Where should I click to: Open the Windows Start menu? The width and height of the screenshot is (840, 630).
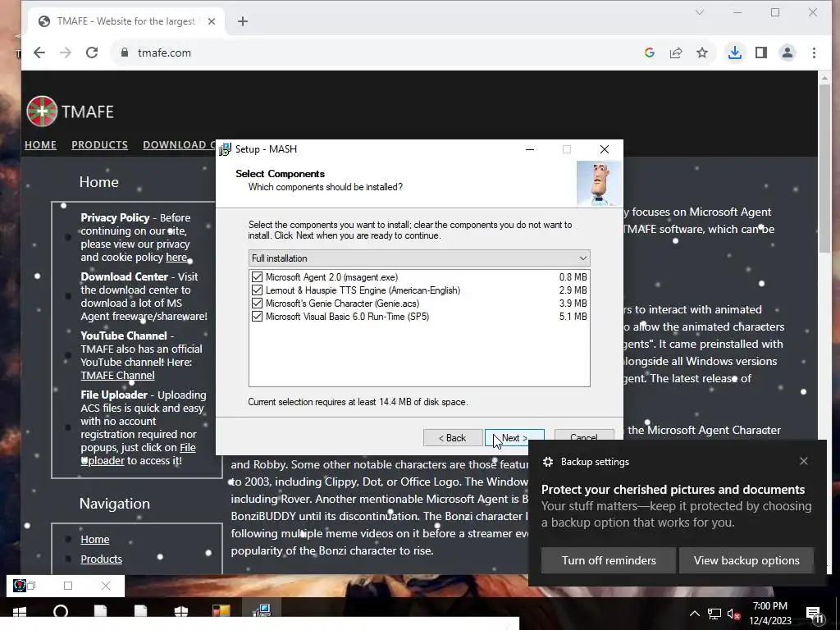20,611
